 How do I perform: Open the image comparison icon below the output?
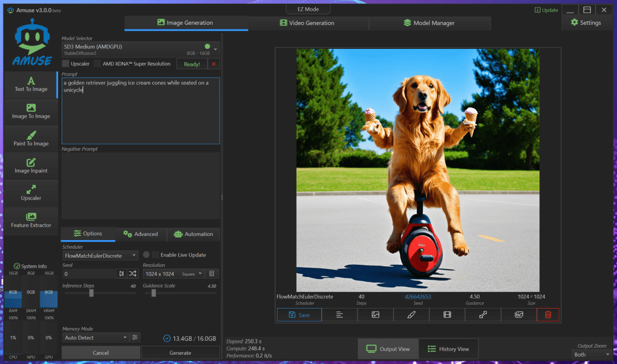[519, 314]
